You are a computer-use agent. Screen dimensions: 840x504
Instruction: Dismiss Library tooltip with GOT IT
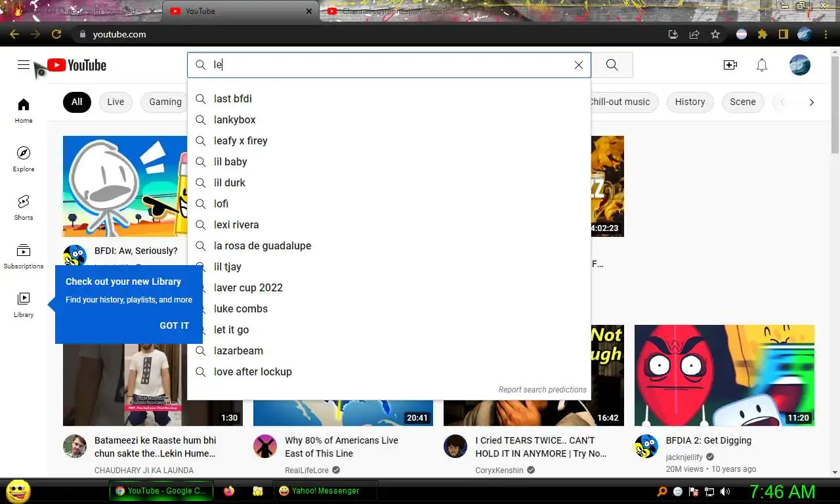click(x=174, y=325)
